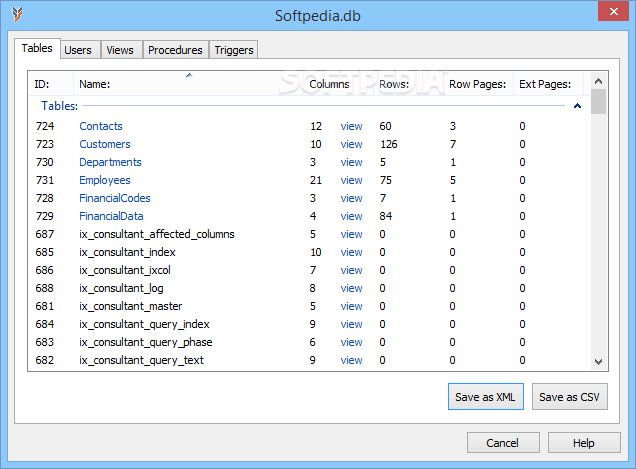
Task: Open the FinancialData table link
Action: 111,216
